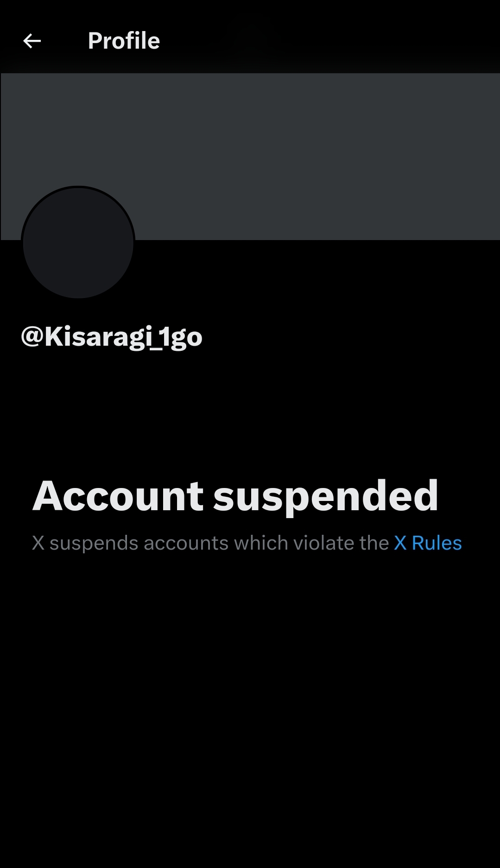View the rules via blue X Rules text
This screenshot has height=868, width=500.
point(428,543)
